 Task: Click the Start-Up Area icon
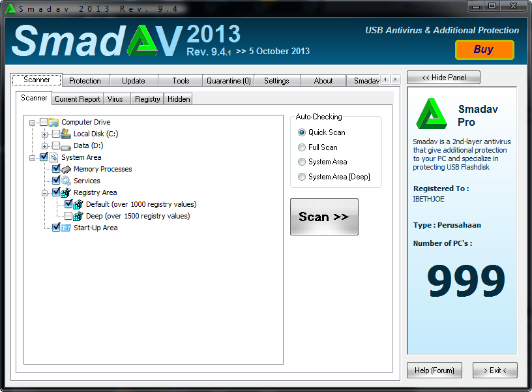pos(66,228)
